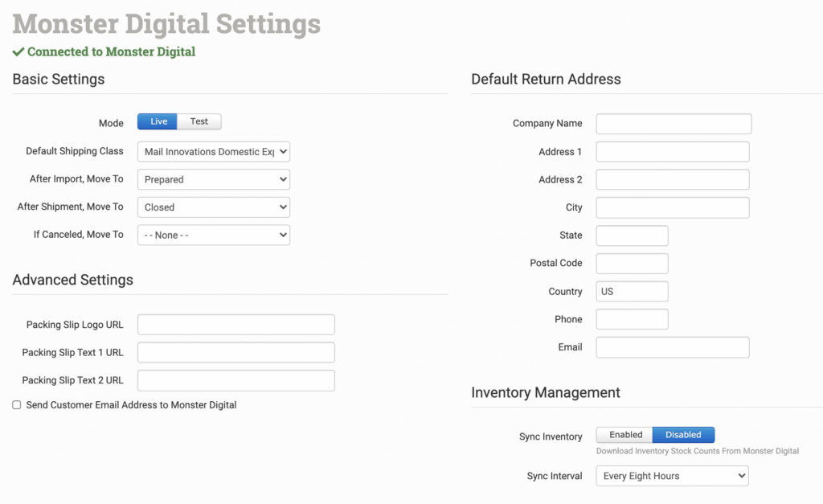Focus the Packing Slip Text 1 URL field
Viewport: 823px width, 504px height.
(x=235, y=352)
